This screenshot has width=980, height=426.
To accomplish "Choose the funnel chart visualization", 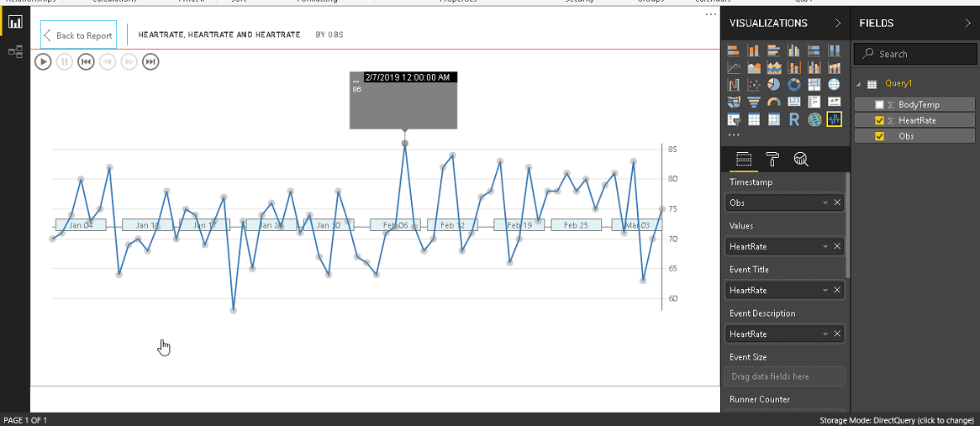I will pos(754,102).
